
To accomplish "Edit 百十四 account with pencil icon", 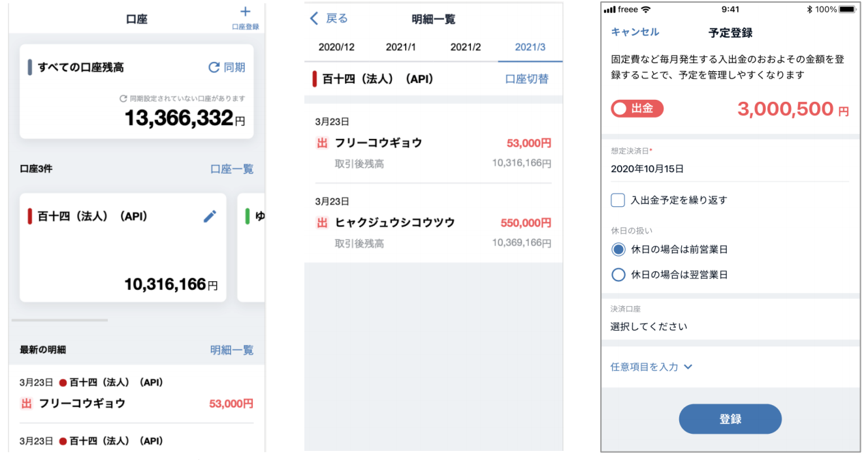I will tap(210, 217).
